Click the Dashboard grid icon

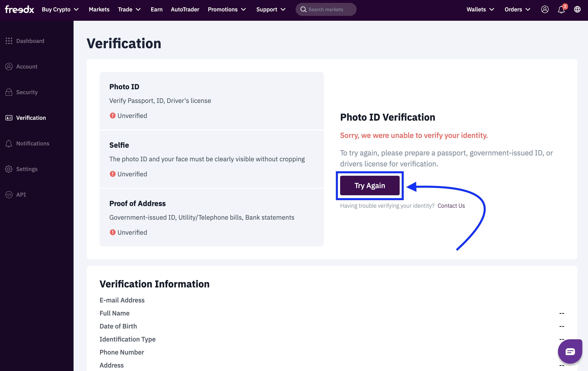[9, 41]
